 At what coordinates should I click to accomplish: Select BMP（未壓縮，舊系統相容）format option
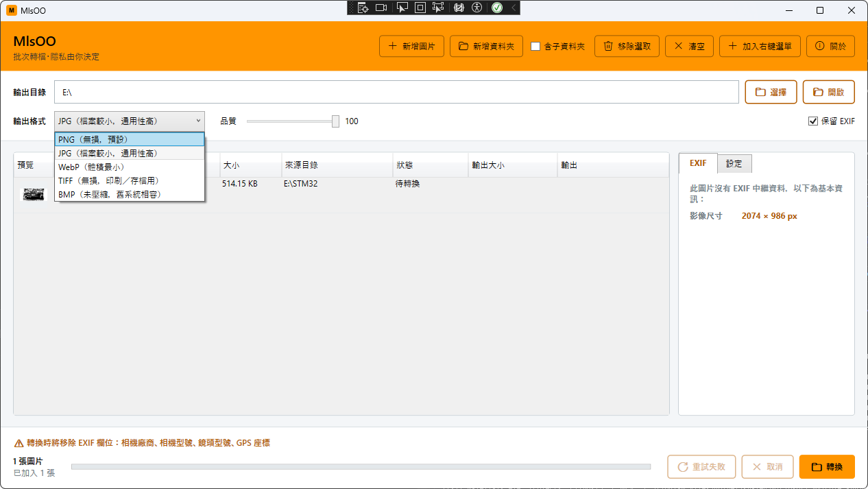coord(130,194)
